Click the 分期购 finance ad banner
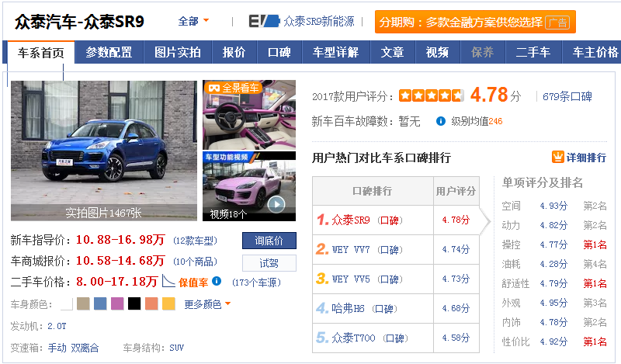 pyautogui.click(x=475, y=22)
